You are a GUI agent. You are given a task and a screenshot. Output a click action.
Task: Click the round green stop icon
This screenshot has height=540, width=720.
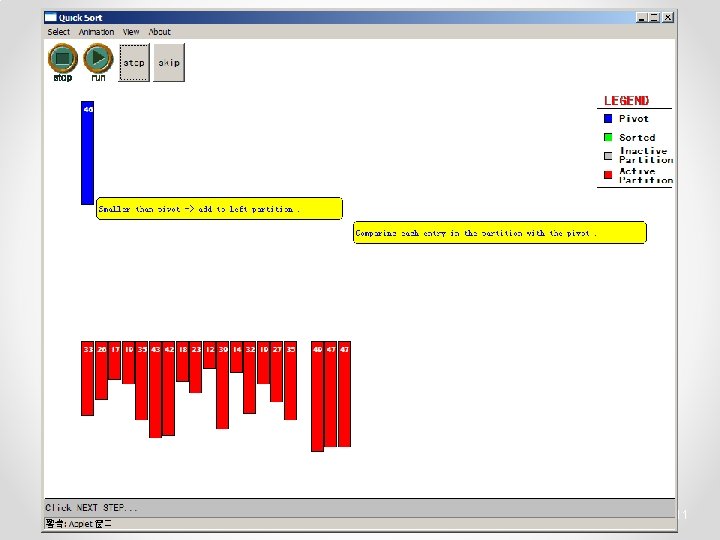pos(62,58)
